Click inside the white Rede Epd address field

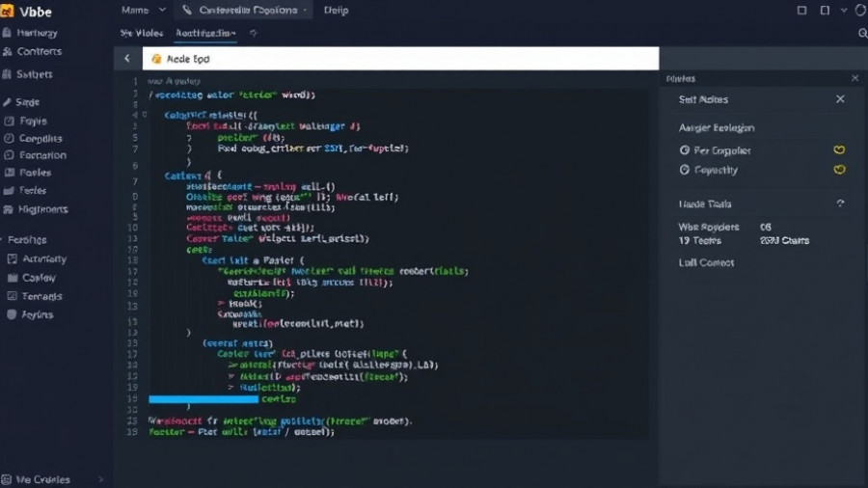tap(401, 59)
